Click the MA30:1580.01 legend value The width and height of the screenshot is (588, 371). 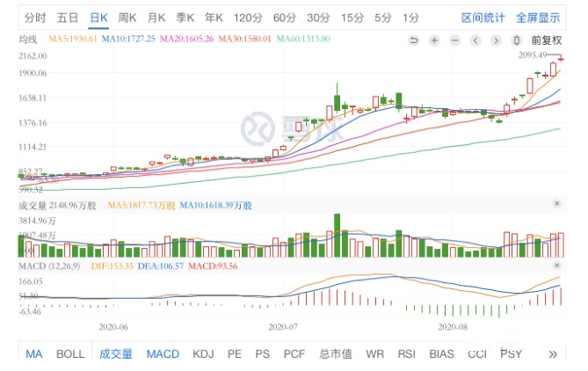click(244, 39)
